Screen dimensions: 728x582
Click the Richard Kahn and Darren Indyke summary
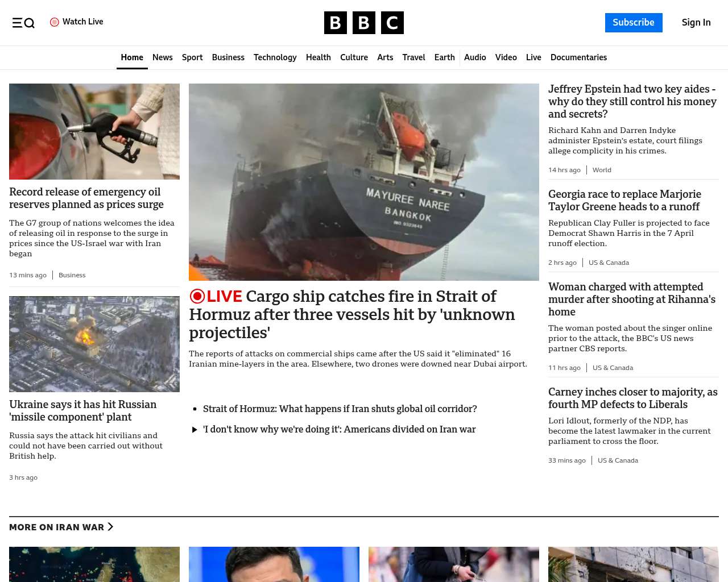coord(626,140)
